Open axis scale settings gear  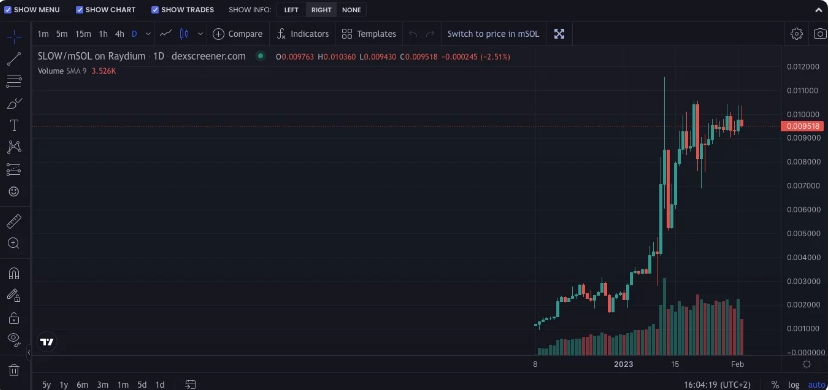click(x=807, y=364)
